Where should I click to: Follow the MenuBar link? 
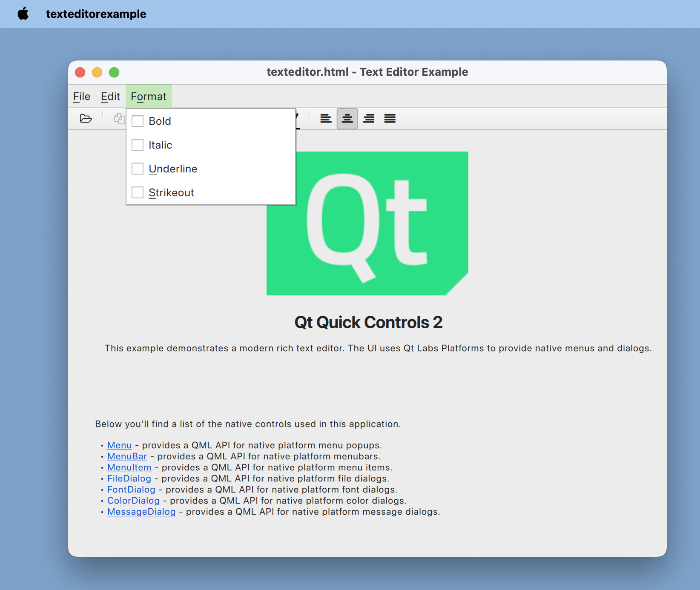coord(127,456)
